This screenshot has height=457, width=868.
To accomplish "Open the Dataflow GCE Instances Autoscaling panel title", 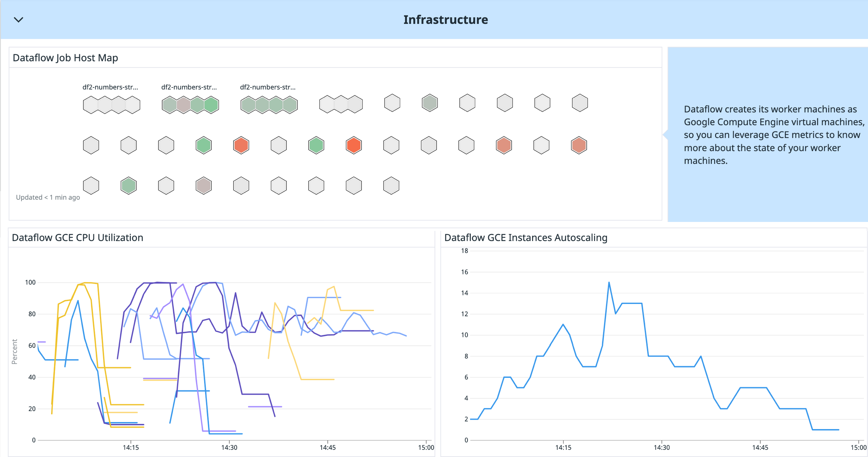I will click(526, 237).
